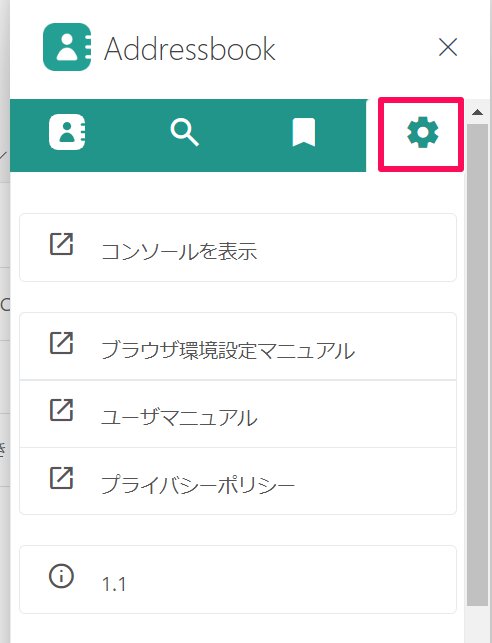The height and width of the screenshot is (643, 492).
Task: Click the Addressbook title text
Action: pos(189,49)
